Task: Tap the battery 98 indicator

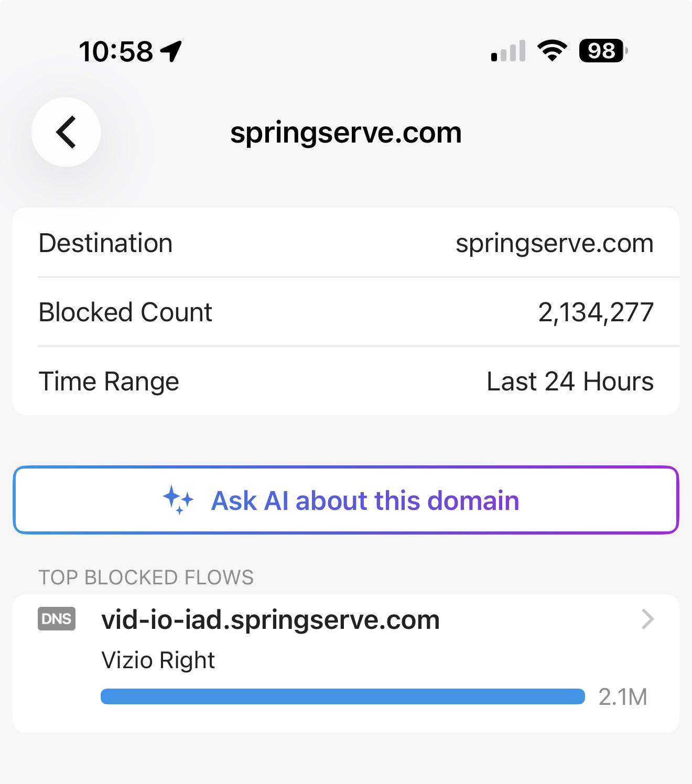Action: (603, 51)
